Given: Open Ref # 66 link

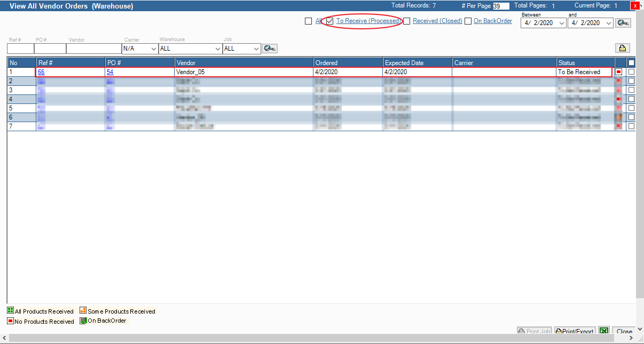Looking at the screenshot, I should tap(41, 72).
